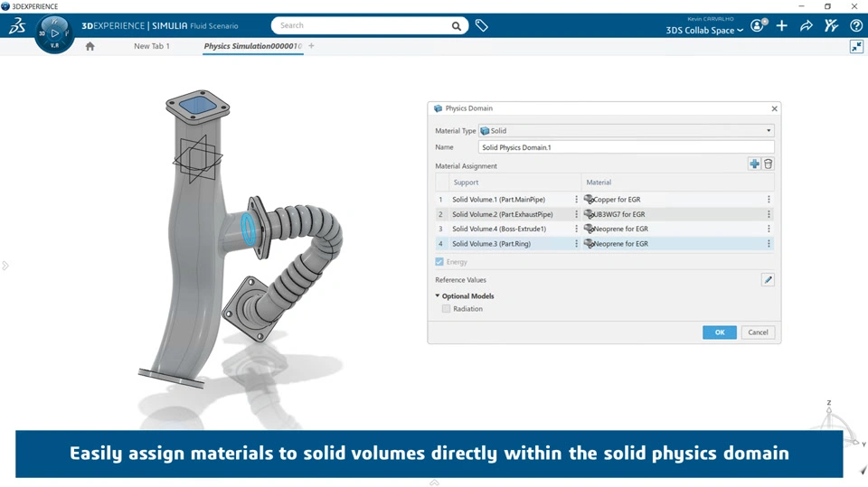The height and width of the screenshot is (487, 868).
Task: Open the 6WTags tag icon
Action: pyautogui.click(x=482, y=25)
